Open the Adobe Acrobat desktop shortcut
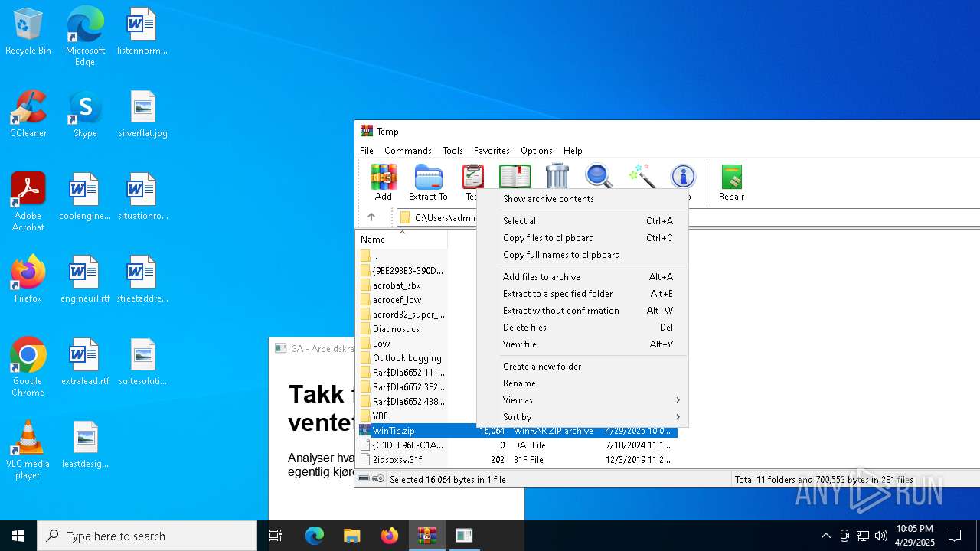The image size is (980, 551). [28, 202]
